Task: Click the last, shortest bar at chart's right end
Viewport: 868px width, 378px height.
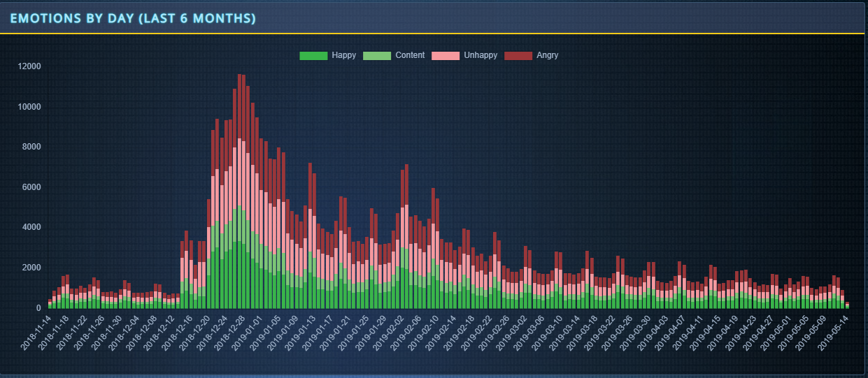Action: pyautogui.click(x=847, y=305)
